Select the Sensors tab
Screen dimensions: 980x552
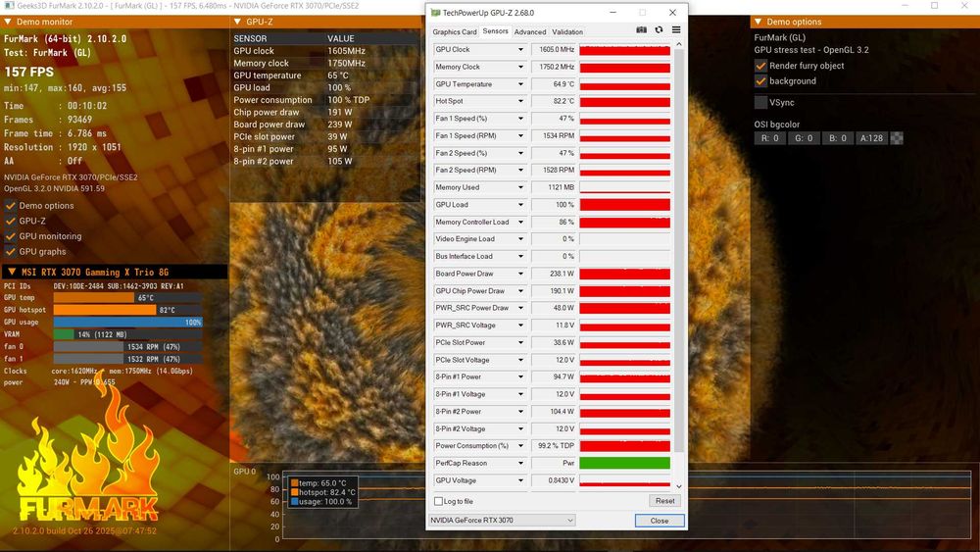click(x=496, y=31)
